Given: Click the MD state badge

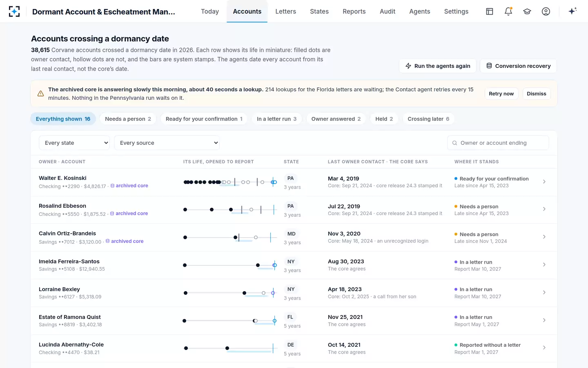Looking at the screenshot, I should pyautogui.click(x=292, y=234).
